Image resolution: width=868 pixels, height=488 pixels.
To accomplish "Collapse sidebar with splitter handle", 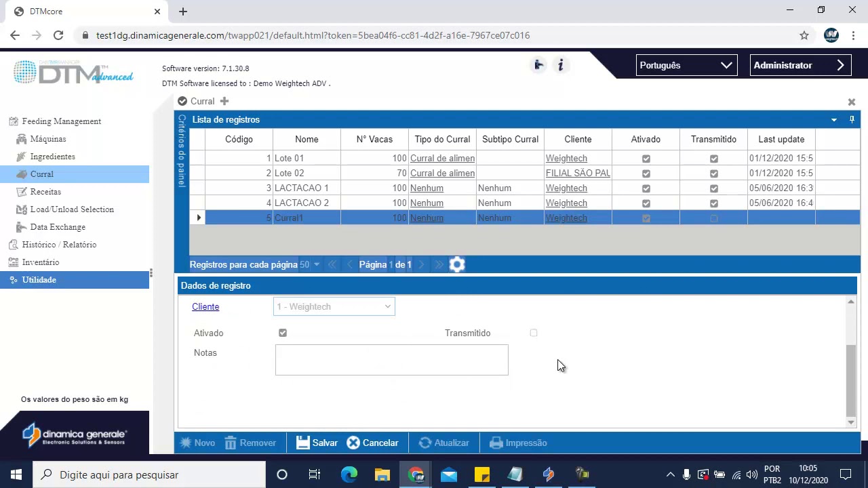I will click(151, 273).
